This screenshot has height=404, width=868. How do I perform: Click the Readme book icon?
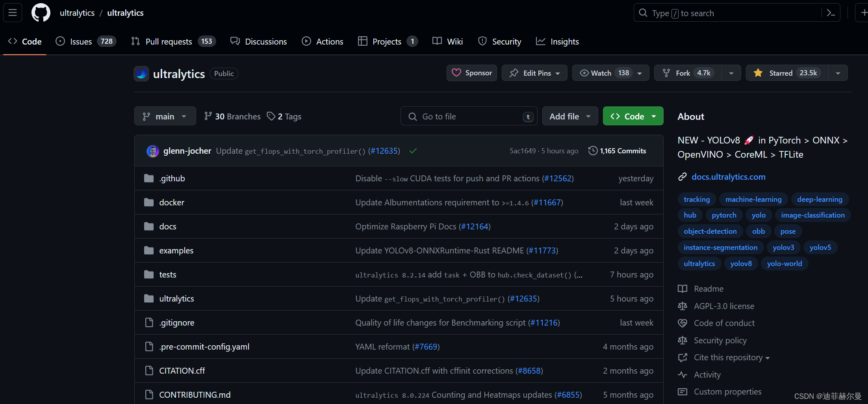[x=683, y=289]
